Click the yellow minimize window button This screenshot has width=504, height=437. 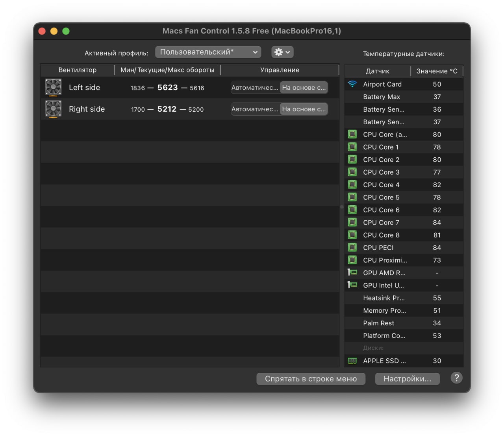coord(54,31)
